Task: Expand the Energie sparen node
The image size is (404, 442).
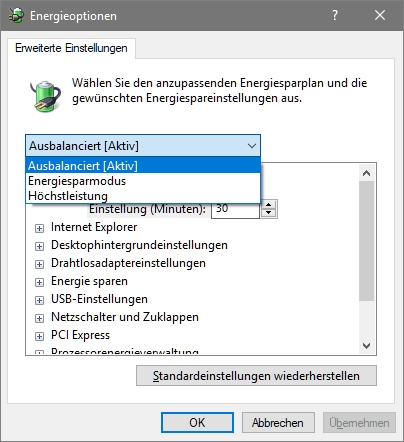Action: pyautogui.click(x=39, y=282)
